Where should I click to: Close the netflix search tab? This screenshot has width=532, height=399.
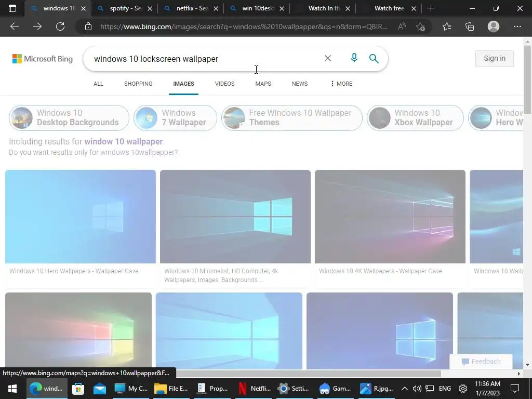pyautogui.click(x=216, y=8)
